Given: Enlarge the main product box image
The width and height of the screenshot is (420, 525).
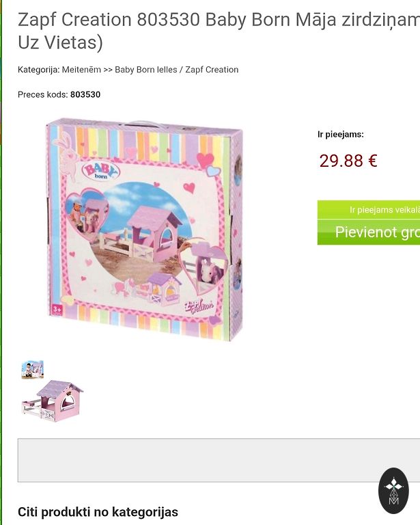Looking at the screenshot, I should [x=145, y=230].
